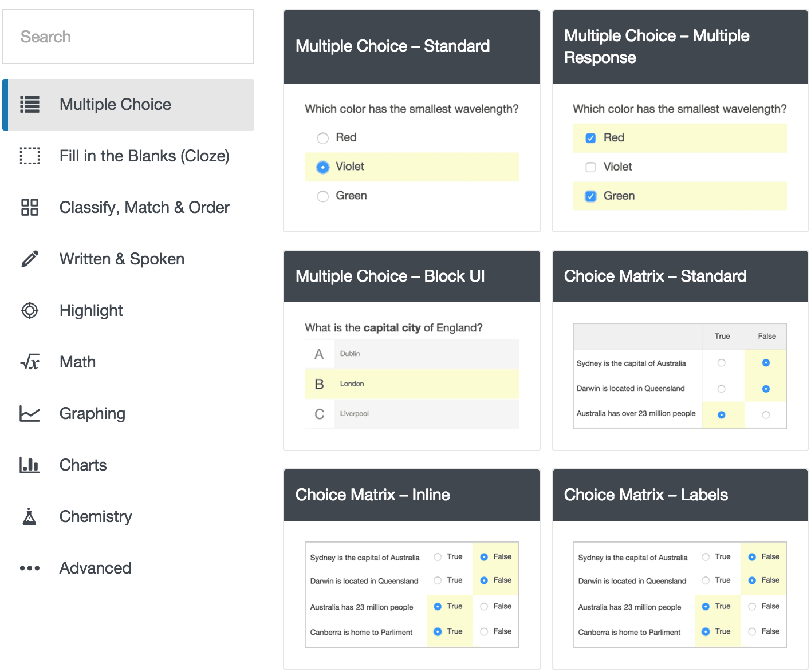Open the Fill in the Blanks (Cloze) category
The width and height of the screenshot is (811, 672).
coord(144,156)
